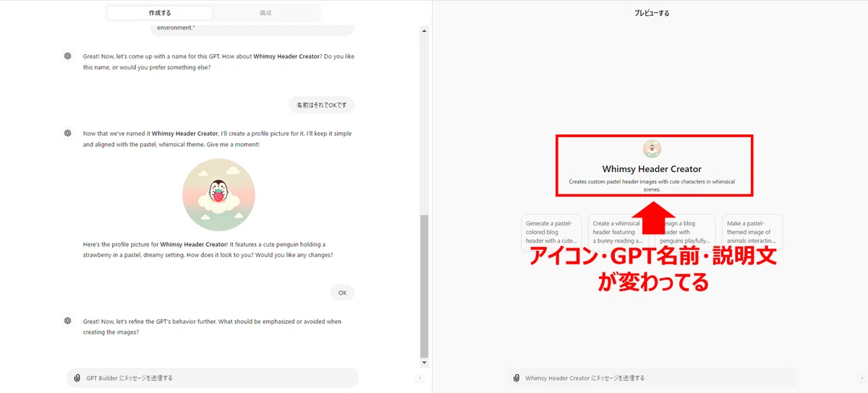Choose 'Design a blog header with penguins' suggestion
This screenshot has height=393, width=868.
coord(686,232)
